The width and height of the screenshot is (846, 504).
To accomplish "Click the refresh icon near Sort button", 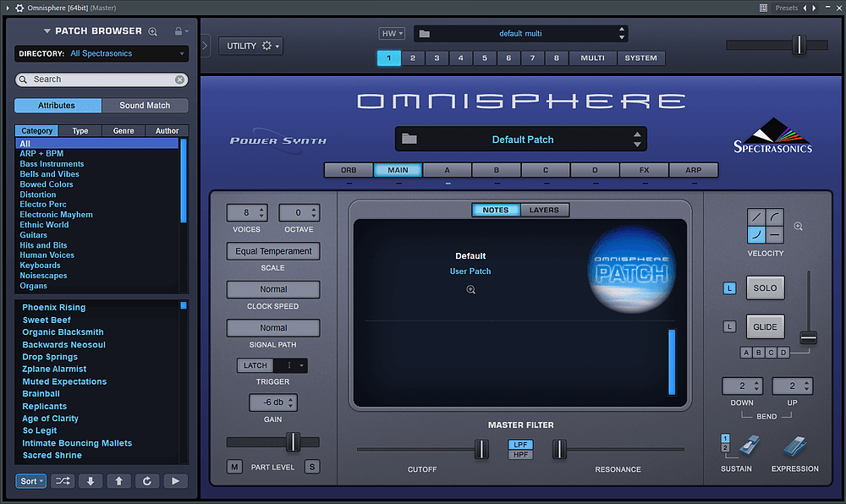I will tap(146, 480).
